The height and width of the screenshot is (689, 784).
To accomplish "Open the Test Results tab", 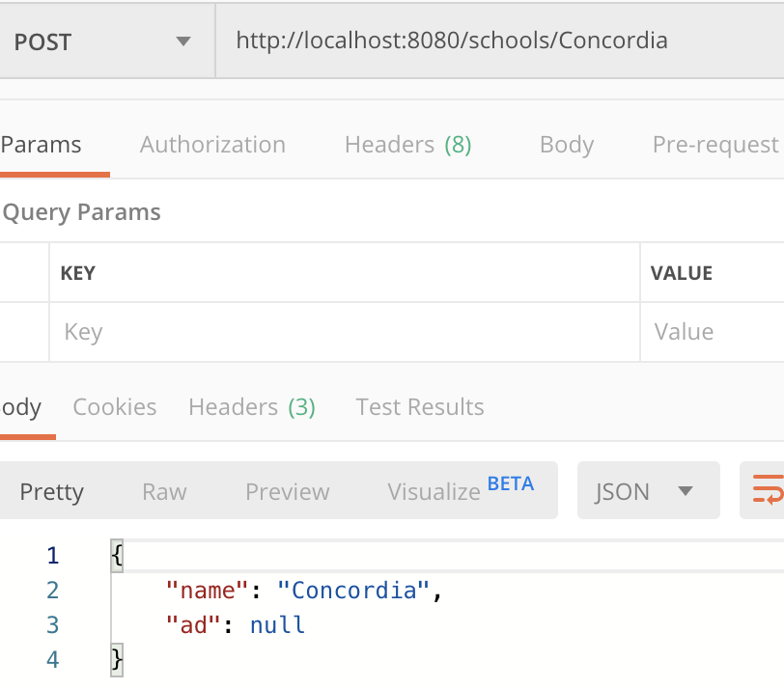I will coord(419,407).
